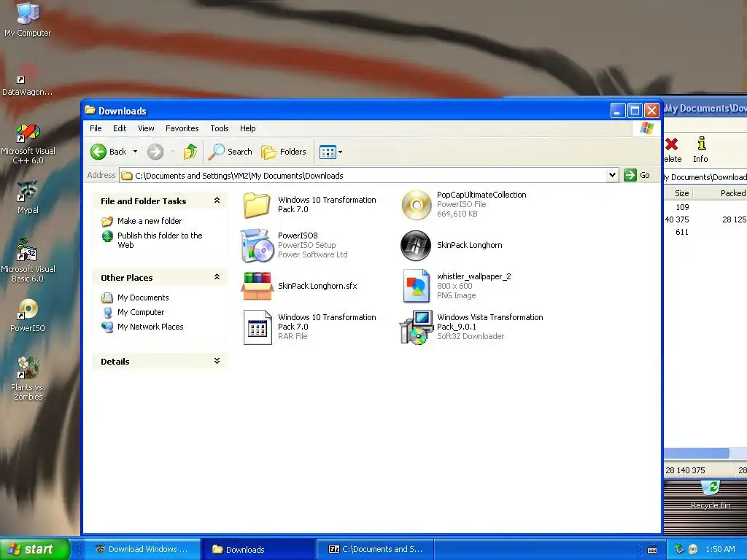This screenshot has height=560, width=747.
Task: Go to My Computer in Other Places
Action: pos(141,312)
